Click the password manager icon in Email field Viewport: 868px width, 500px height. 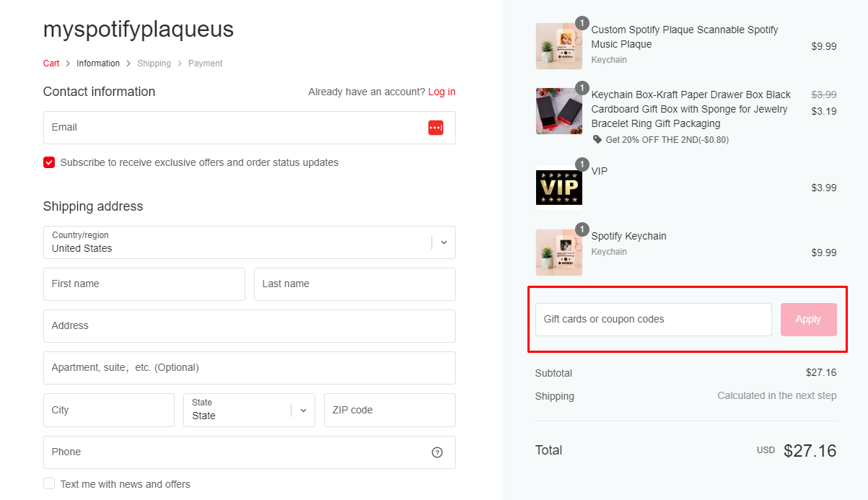(435, 128)
